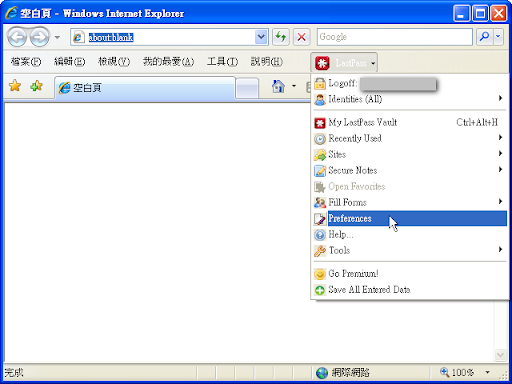The image size is (512, 384).
Task: Click the Forward navigation arrow
Action: pyautogui.click(x=39, y=37)
